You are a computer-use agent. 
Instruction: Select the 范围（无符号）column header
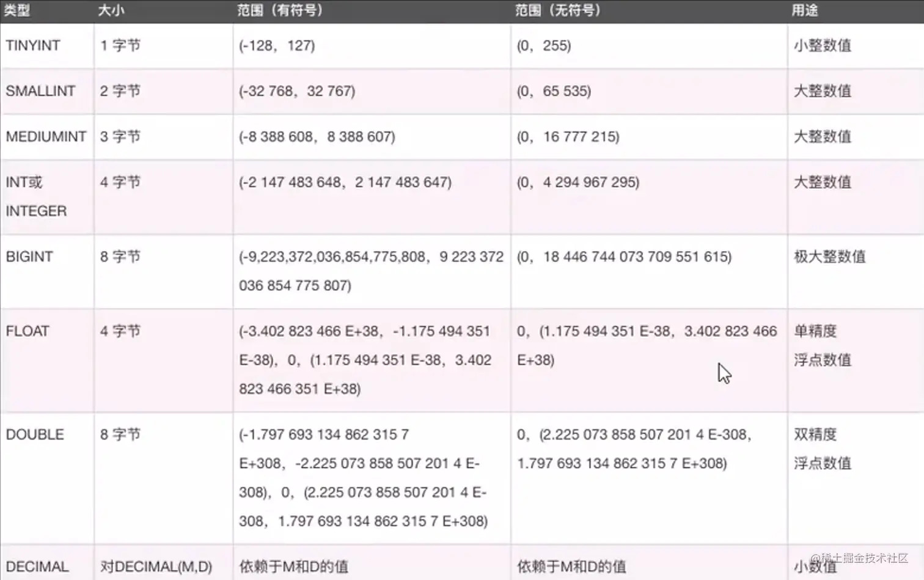(558, 11)
